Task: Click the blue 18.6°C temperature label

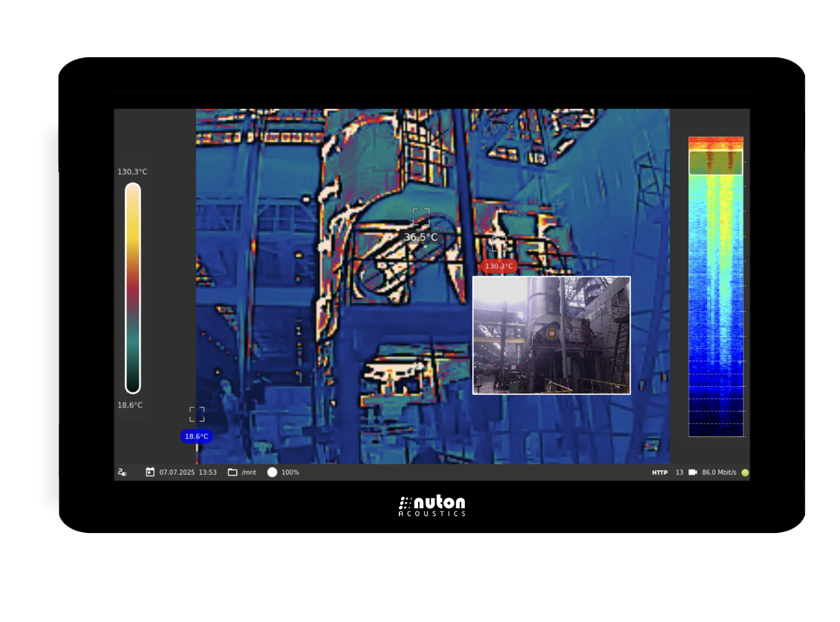Action: coord(197,437)
